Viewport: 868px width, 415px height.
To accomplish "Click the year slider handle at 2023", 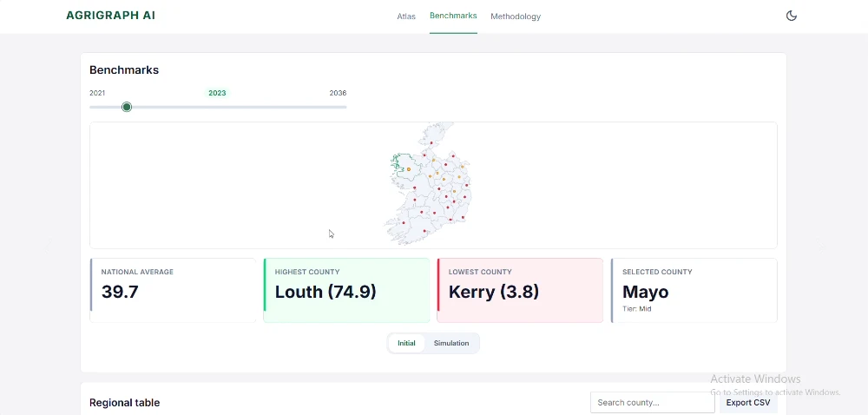I will pyautogui.click(x=127, y=107).
